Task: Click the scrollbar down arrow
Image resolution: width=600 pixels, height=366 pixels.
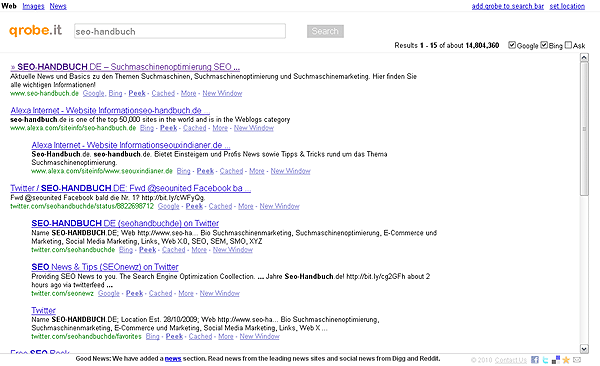Action: click(x=584, y=348)
